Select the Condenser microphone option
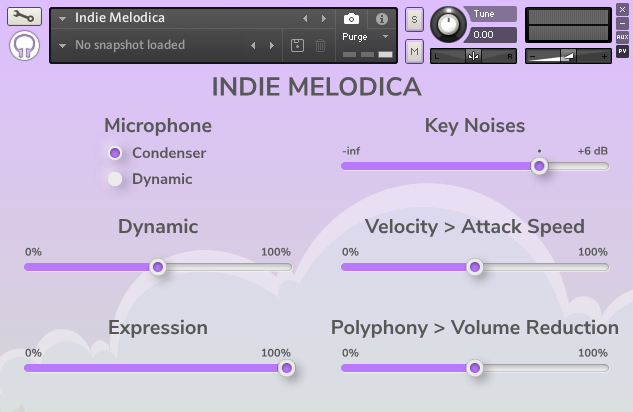 tap(115, 153)
